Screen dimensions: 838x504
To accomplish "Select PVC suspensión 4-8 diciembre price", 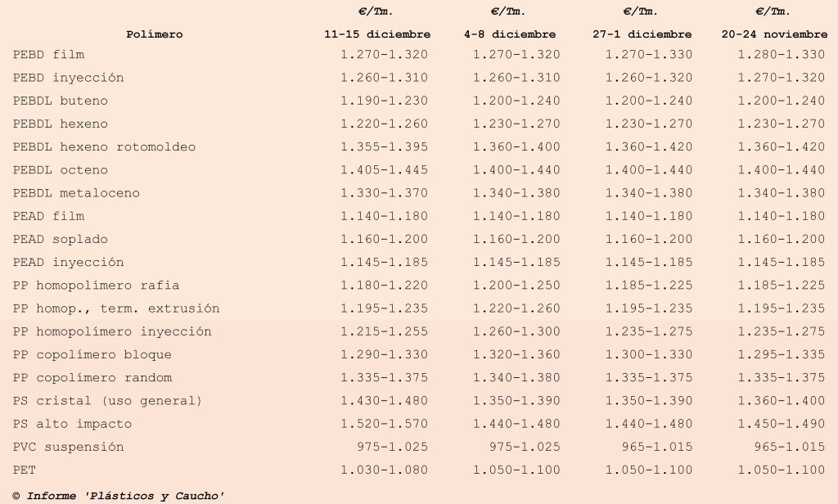I will pos(525,447).
